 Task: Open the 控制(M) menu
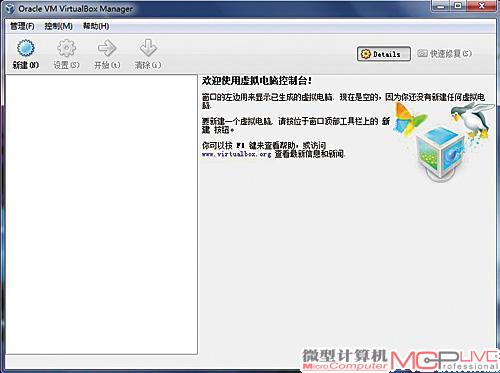pyautogui.click(x=59, y=26)
